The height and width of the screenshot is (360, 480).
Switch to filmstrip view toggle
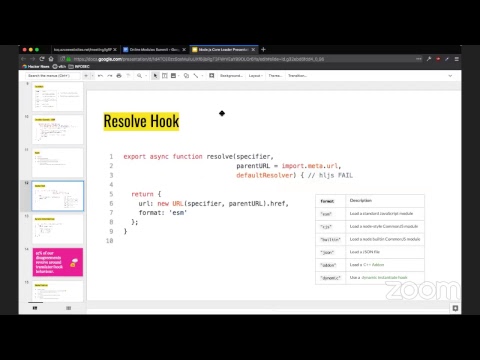tap(35, 308)
